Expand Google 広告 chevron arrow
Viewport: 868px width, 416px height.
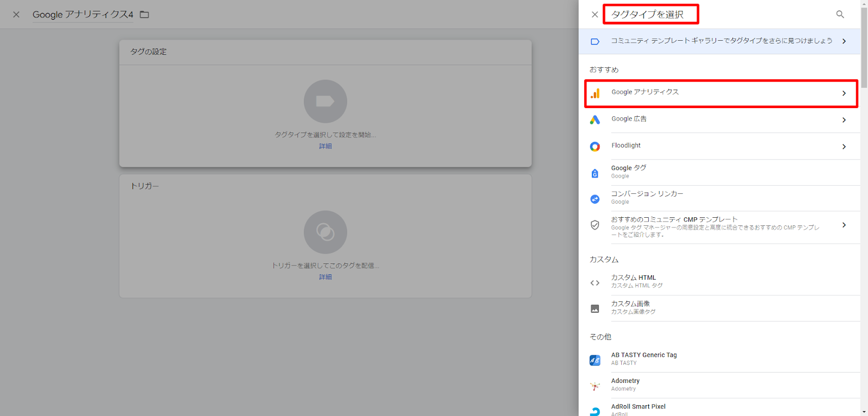click(x=844, y=120)
